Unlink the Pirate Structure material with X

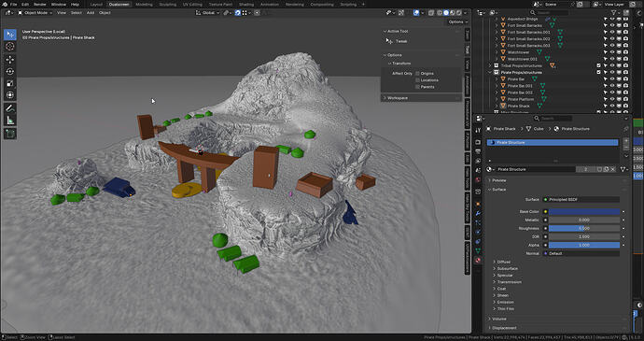tap(613, 169)
